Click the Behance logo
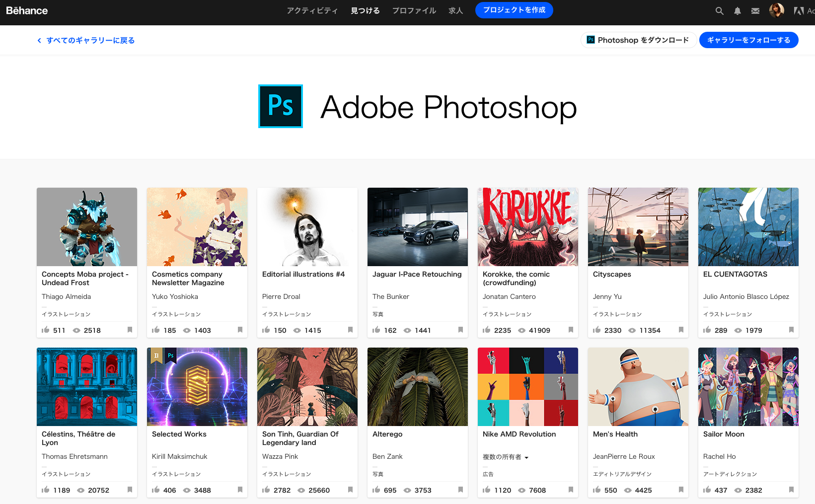This screenshot has width=815, height=504. (27, 10)
